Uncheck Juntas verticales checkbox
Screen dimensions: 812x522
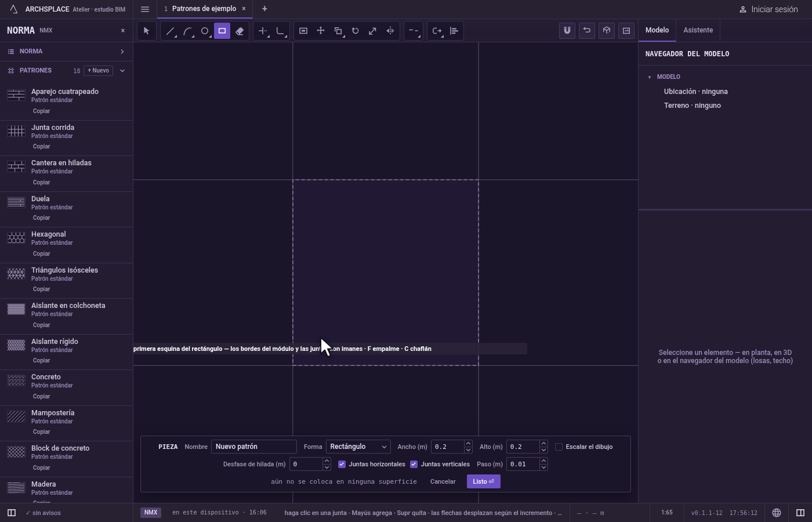pos(414,464)
